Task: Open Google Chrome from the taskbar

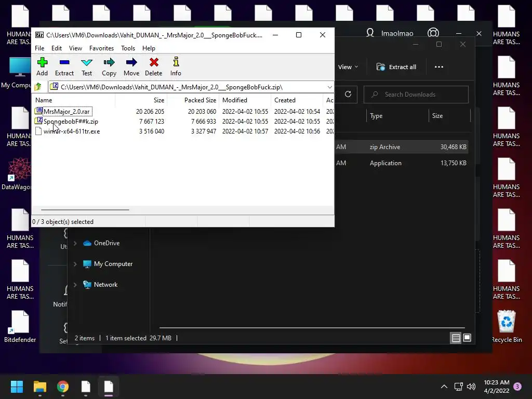Action: pyautogui.click(x=63, y=387)
